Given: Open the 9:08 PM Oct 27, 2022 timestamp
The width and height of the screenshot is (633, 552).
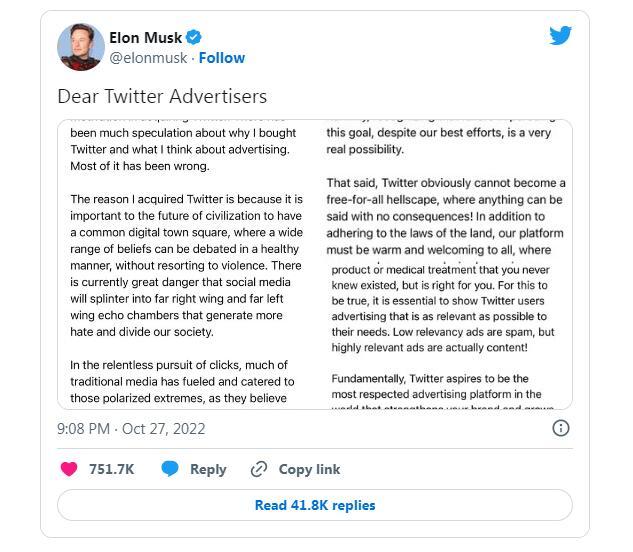Looking at the screenshot, I should click(x=131, y=428).
